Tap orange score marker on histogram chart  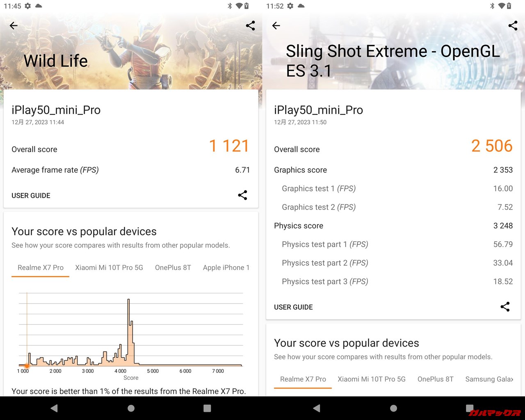coord(27,365)
